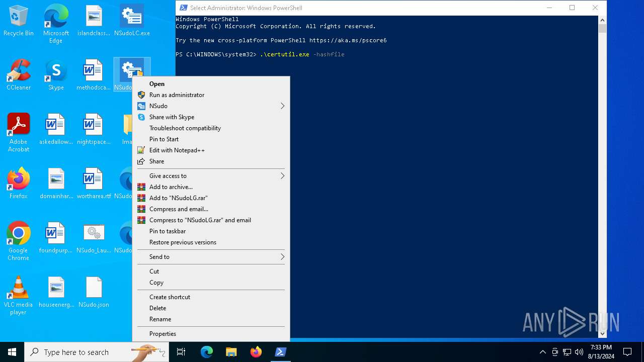Open Firefox from the taskbar
Screen dimensions: 644x362
click(256, 352)
